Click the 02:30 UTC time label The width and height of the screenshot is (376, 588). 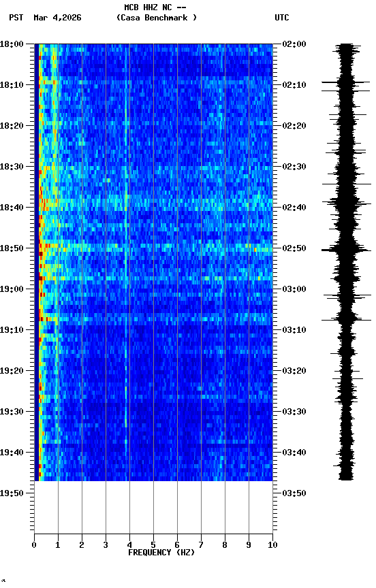pyautogui.click(x=294, y=167)
